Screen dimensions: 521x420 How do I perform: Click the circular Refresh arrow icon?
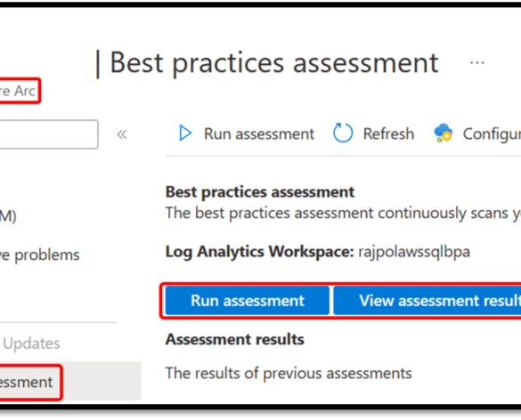coord(343,133)
